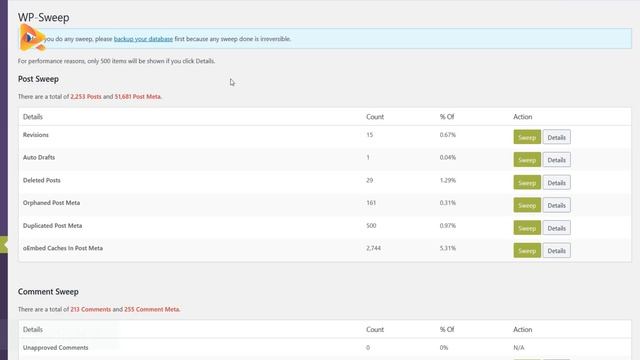Image resolution: width=640 pixels, height=360 pixels.
Task: Click the Duplicated Post Meta count 500
Action: (x=371, y=225)
